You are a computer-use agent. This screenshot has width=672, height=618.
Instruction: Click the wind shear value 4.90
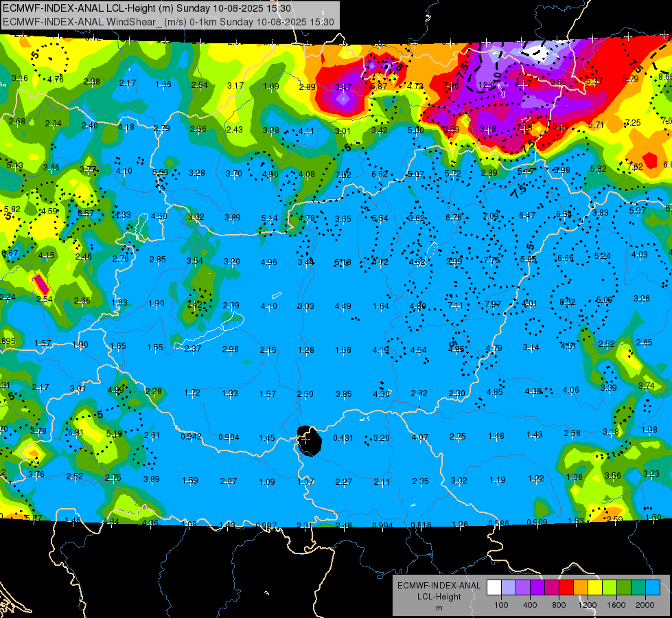tap(270, 174)
